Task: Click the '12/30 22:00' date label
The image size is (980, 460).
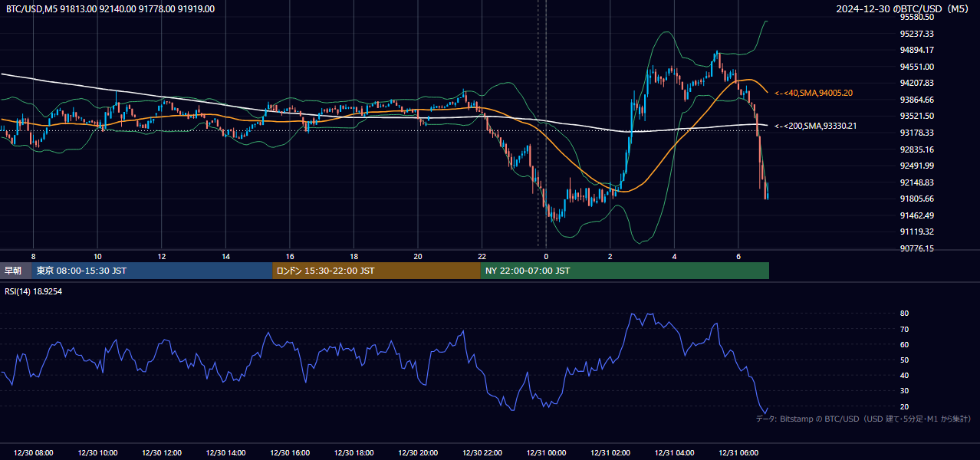Action: coord(482,453)
